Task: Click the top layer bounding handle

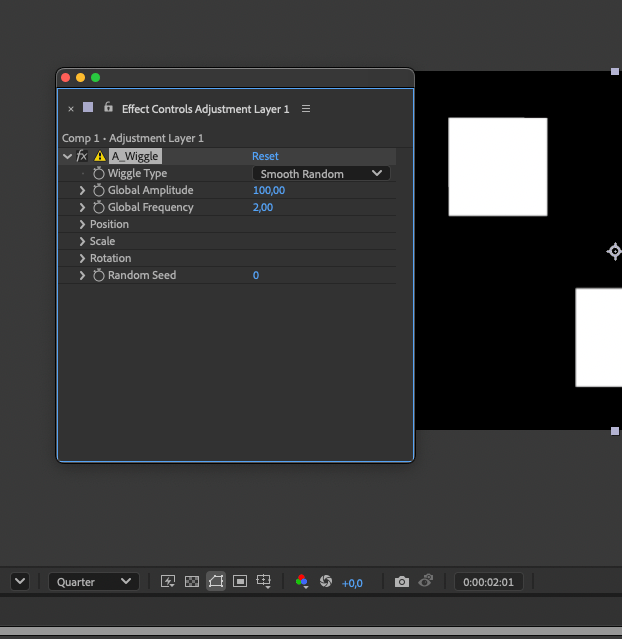Action: 615,72
